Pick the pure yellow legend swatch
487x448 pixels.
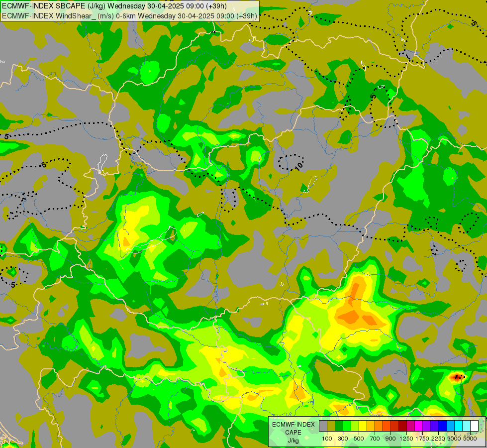[x=363, y=426]
